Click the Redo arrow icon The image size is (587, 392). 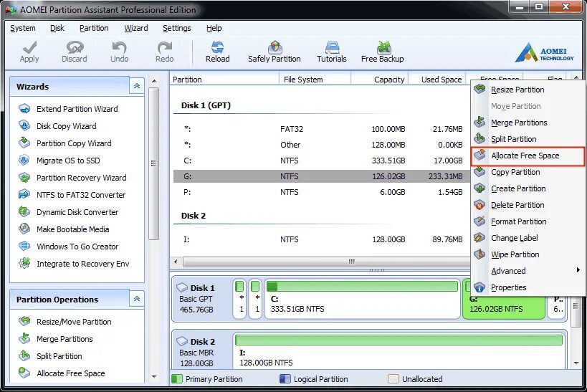[x=164, y=47]
